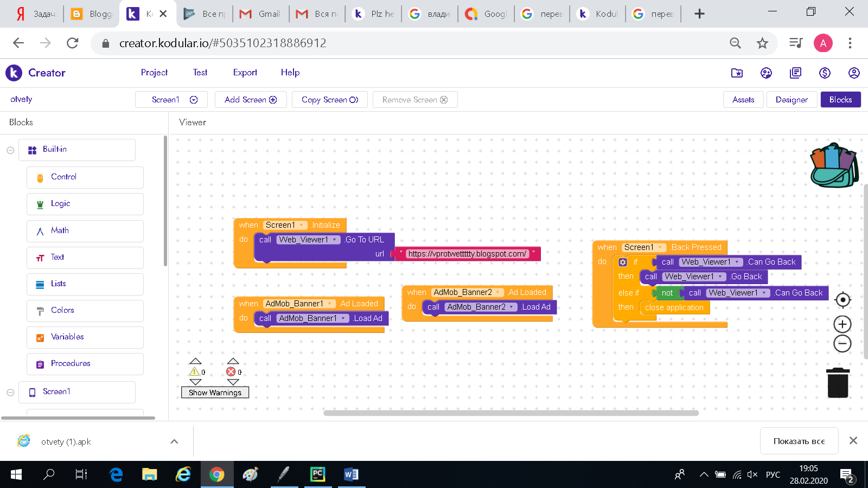Select the Colors block category
Viewport: 868px width, 488px height.
[62, 310]
